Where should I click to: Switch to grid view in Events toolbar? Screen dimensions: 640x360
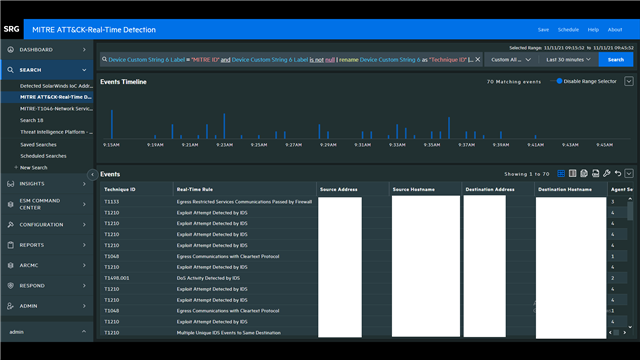561,174
